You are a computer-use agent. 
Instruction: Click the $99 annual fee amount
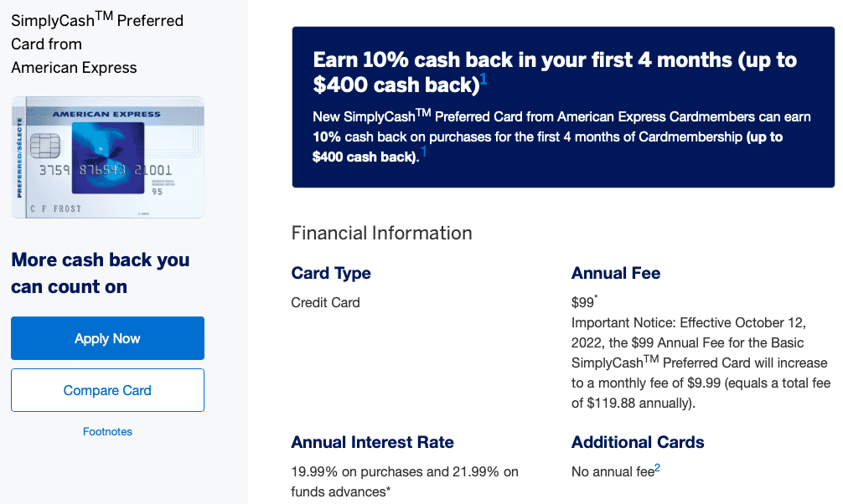(x=582, y=302)
